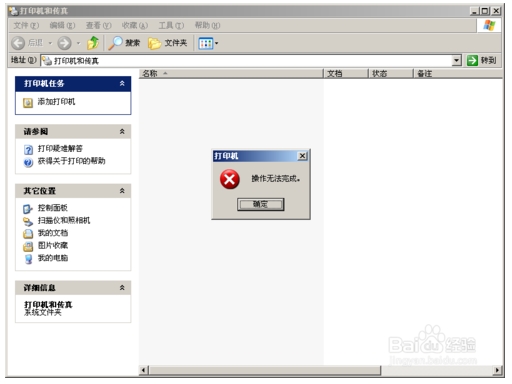Maximize the 打印机和传真 window
Screen dimensions: 512x384
pyautogui.click(x=485, y=11)
